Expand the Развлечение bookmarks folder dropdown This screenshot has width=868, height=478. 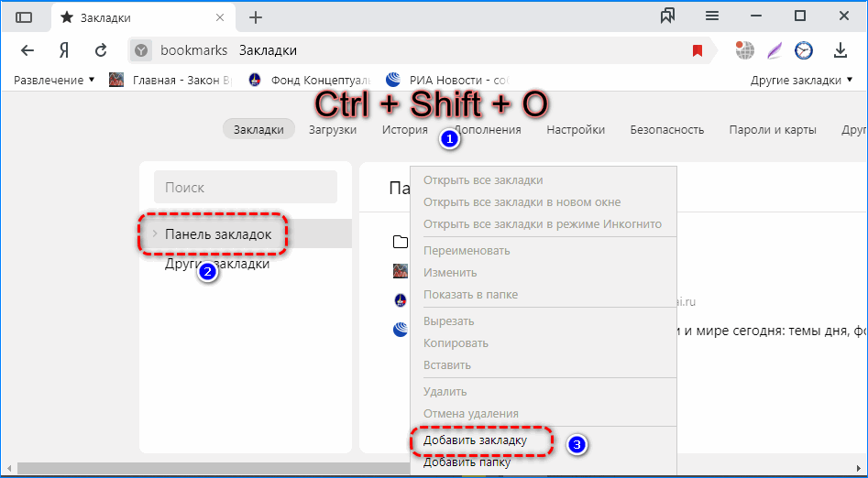(x=54, y=80)
